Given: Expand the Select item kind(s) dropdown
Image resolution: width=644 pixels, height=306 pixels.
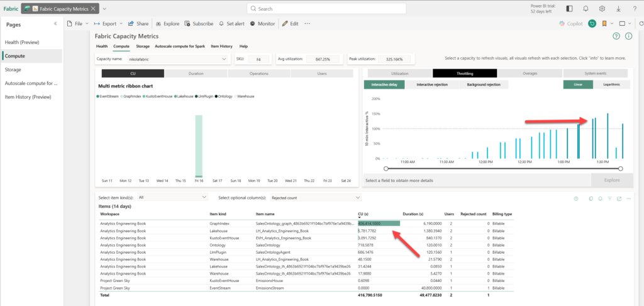Looking at the screenshot, I should [172, 197].
